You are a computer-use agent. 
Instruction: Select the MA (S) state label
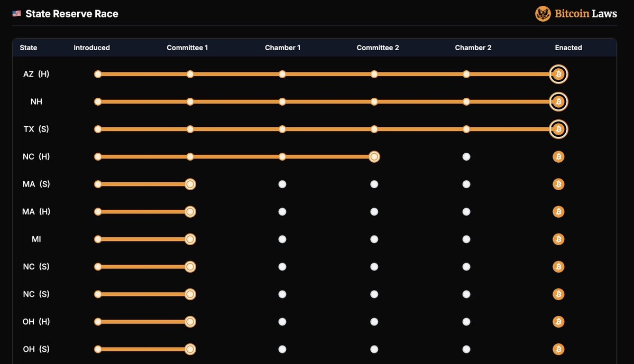tap(36, 184)
